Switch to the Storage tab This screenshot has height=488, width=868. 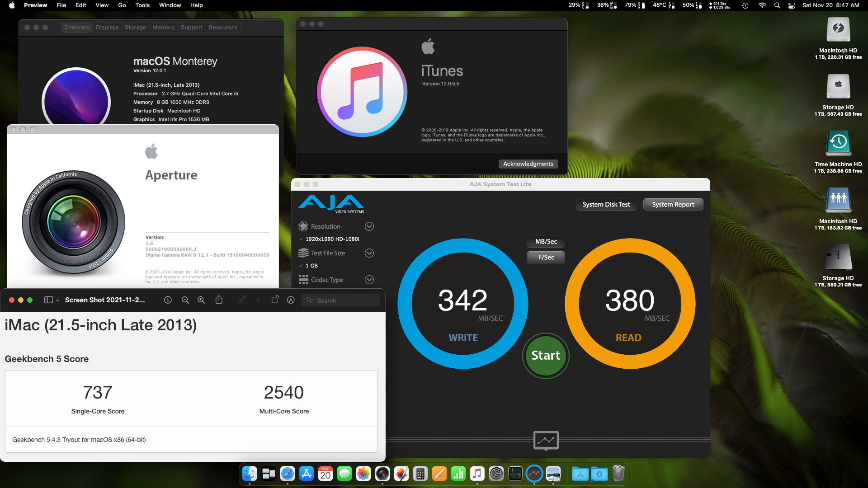(x=135, y=28)
